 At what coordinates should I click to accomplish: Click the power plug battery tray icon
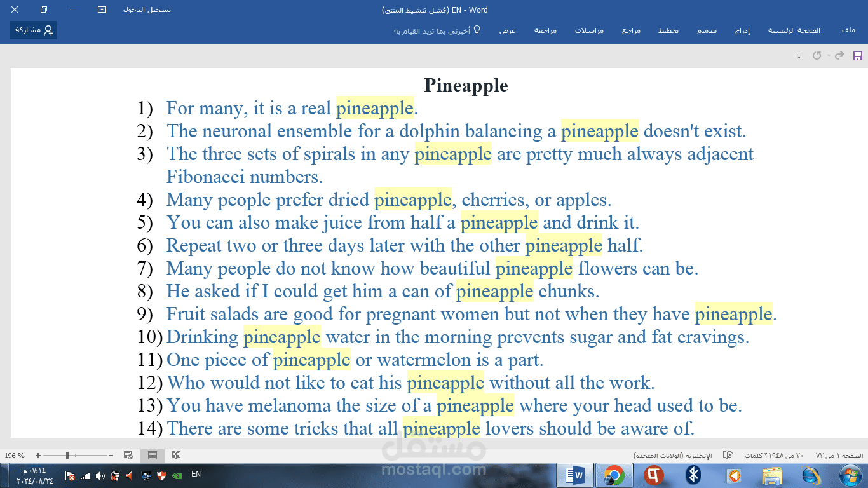pos(116,475)
